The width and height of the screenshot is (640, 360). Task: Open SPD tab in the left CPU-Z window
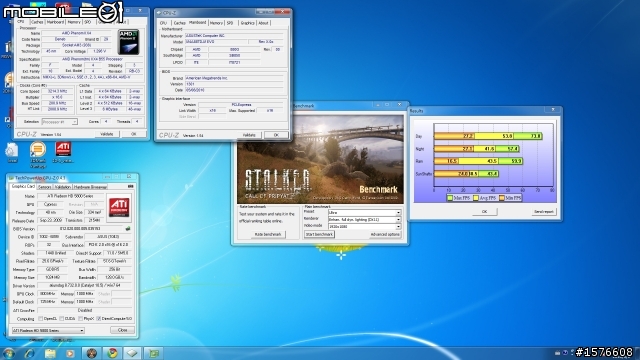point(88,22)
